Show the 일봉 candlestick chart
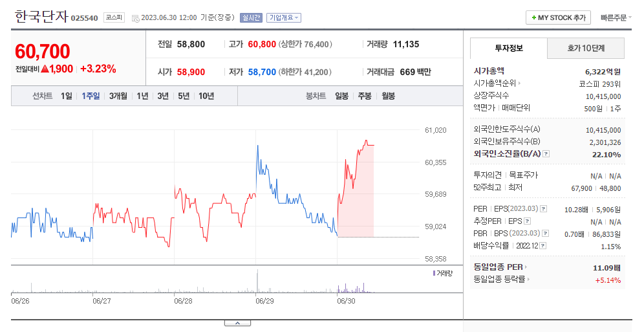The image size is (644, 332). point(341,96)
